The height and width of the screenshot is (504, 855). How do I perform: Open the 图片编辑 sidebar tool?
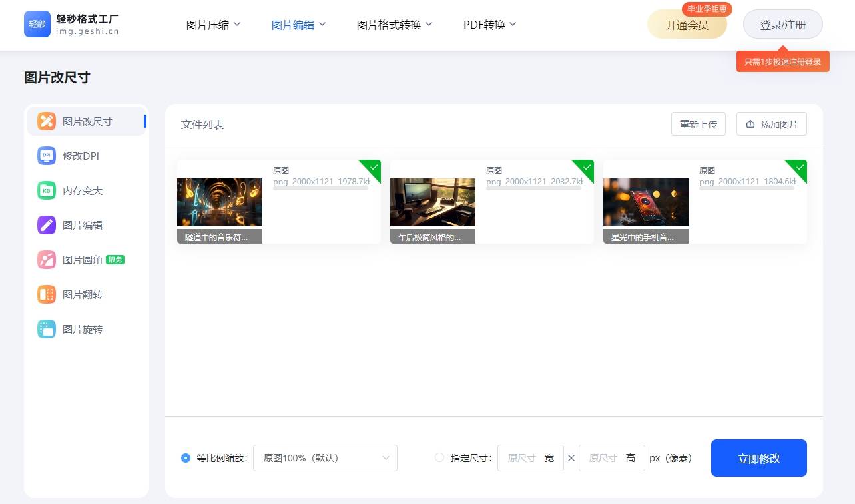pos(82,225)
